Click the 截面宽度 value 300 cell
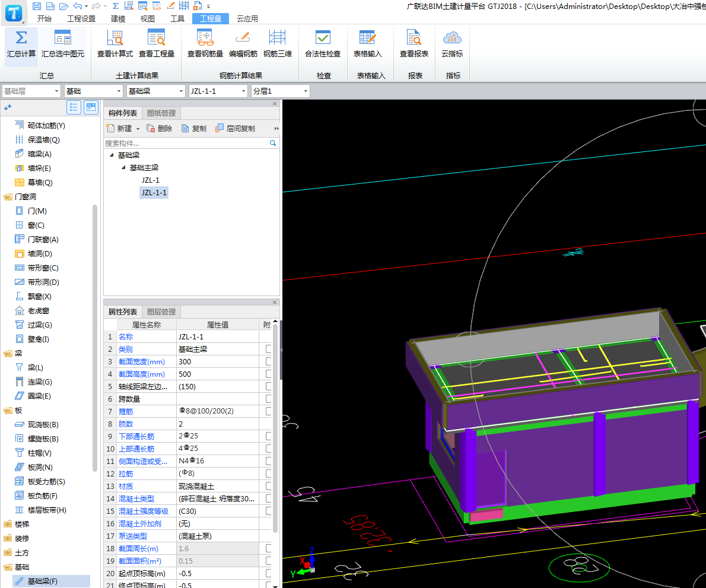Screen dimensions: 706x588 (218, 361)
